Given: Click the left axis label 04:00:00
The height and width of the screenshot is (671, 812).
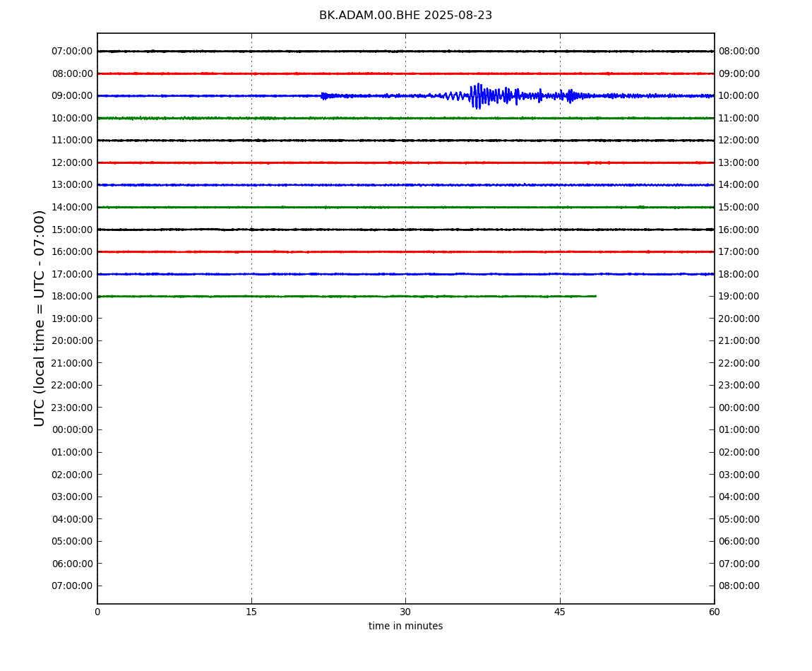Looking at the screenshot, I should [x=72, y=519].
